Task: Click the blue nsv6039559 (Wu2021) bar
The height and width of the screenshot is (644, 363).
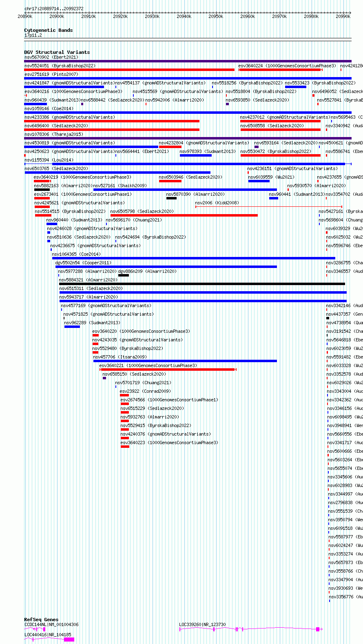Action: click(259, 181)
